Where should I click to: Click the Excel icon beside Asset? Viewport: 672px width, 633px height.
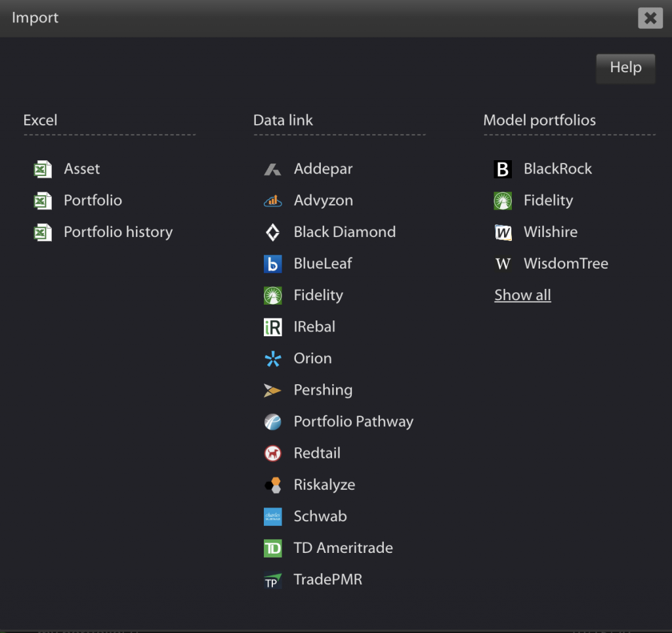click(43, 169)
